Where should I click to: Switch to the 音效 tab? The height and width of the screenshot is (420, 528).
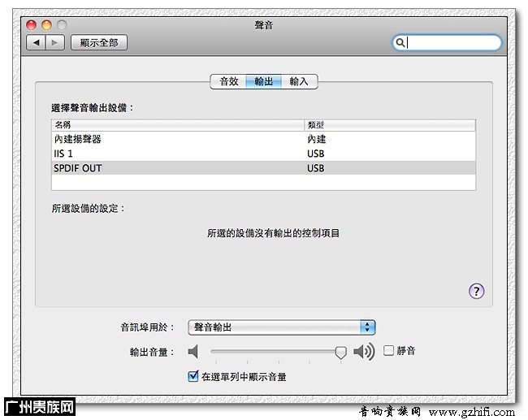228,81
